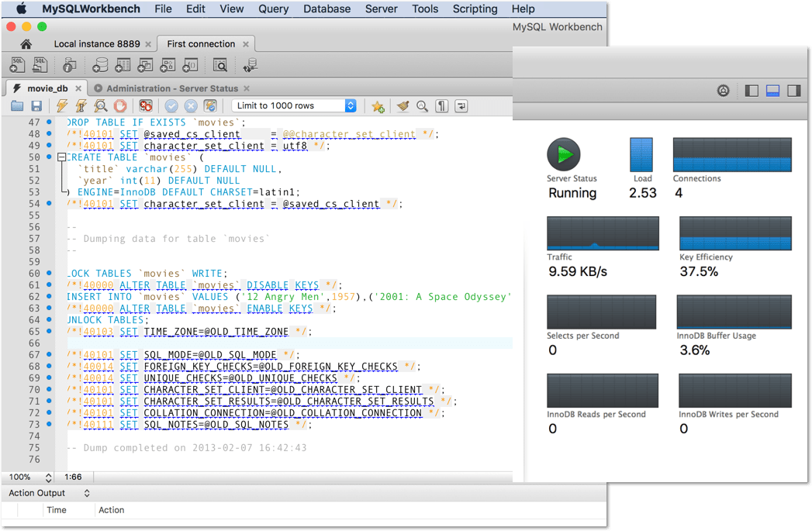
Task: Open the File menu
Action: pyautogui.click(x=163, y=9)
